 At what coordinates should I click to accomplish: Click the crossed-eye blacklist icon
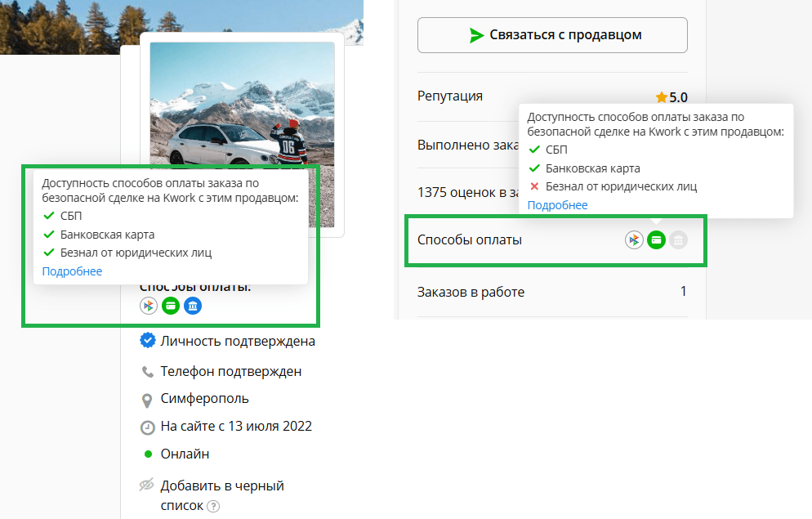[147, 485]
